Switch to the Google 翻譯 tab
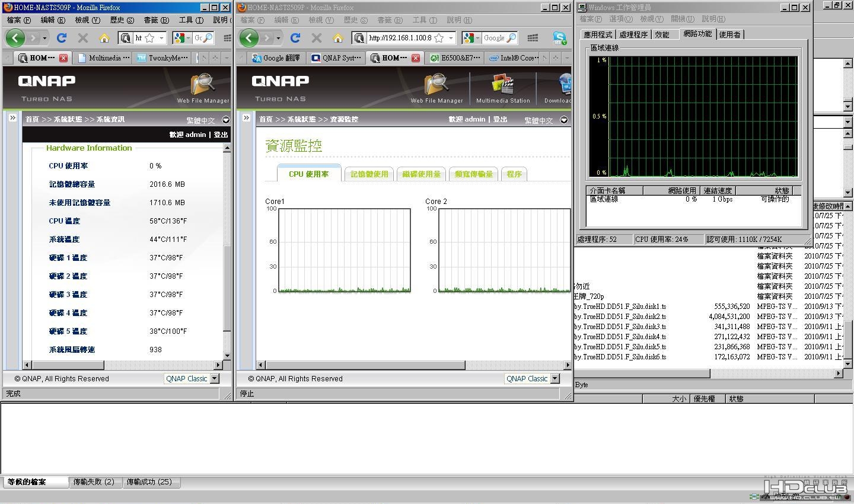 [x=276, y=58]
